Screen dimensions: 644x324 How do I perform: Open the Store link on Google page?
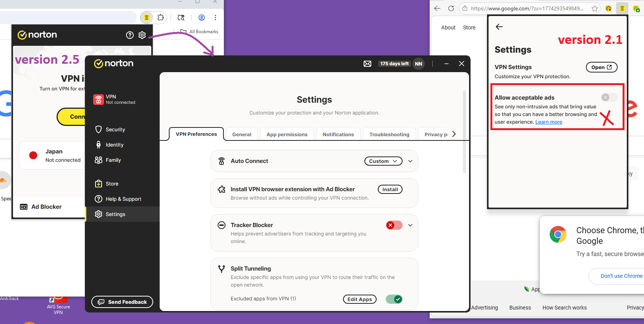pos(469,27)
